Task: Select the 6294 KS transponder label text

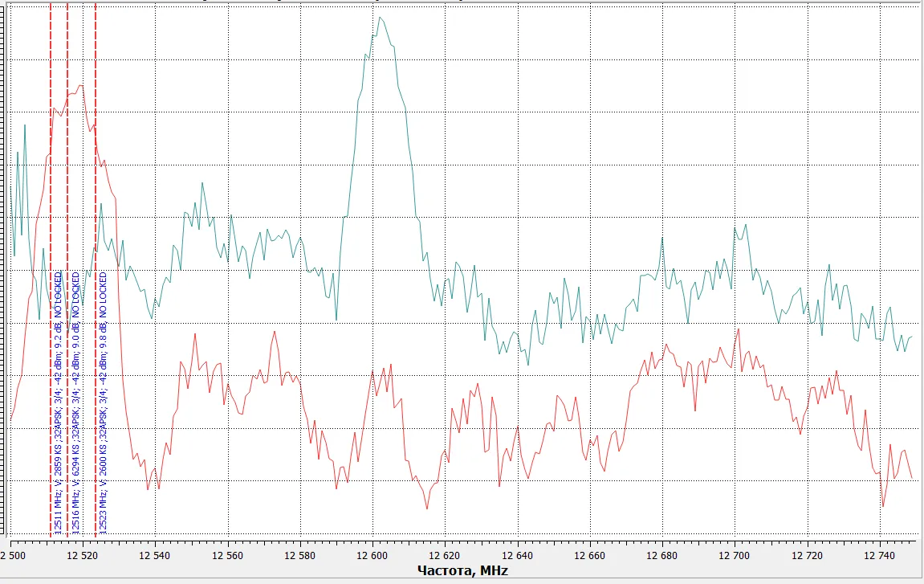Action: pos(76,402)
